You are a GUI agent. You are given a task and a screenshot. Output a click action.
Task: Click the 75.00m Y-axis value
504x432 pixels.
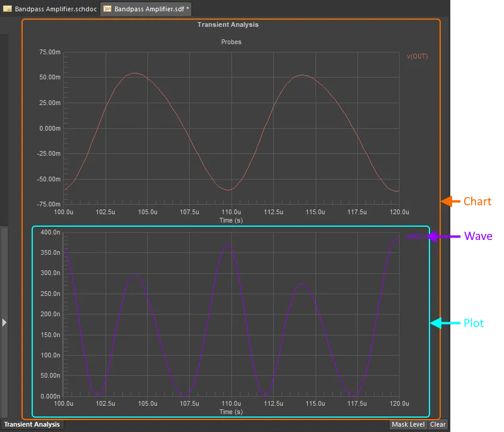click(x=50, y=52)
